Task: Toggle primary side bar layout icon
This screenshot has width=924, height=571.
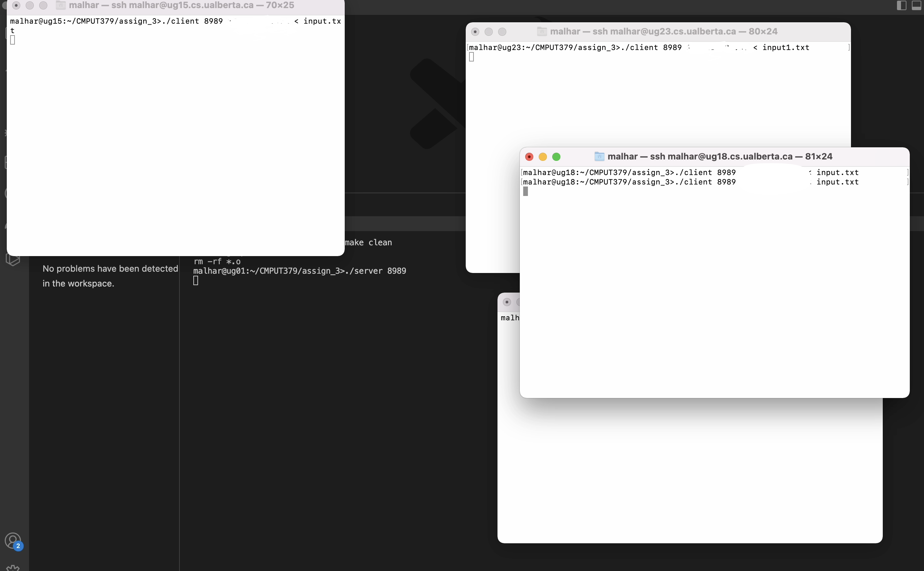Action: point(901,5)
